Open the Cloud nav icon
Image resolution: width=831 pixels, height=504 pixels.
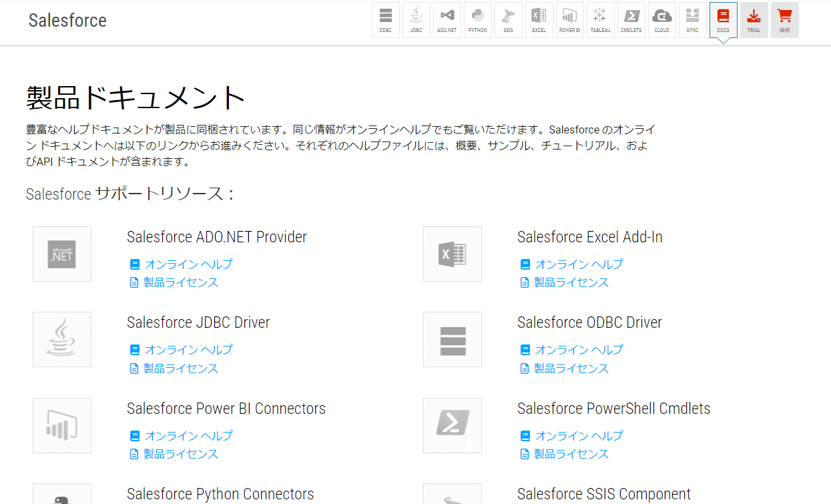[662, 20]
